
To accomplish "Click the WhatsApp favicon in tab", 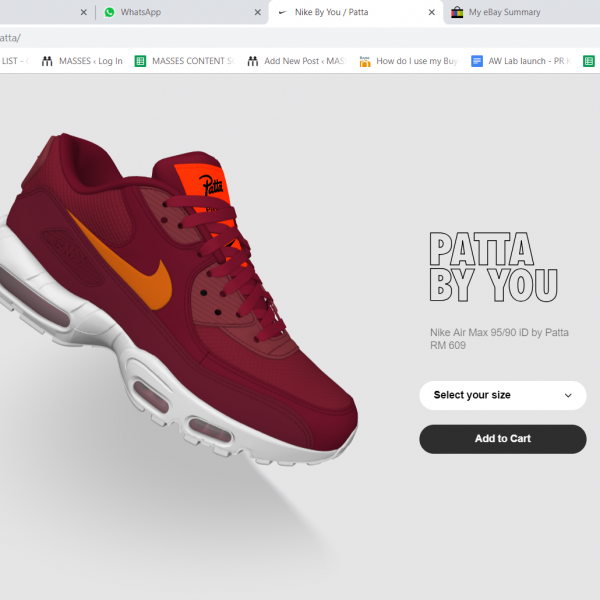I will coord(110,12).
